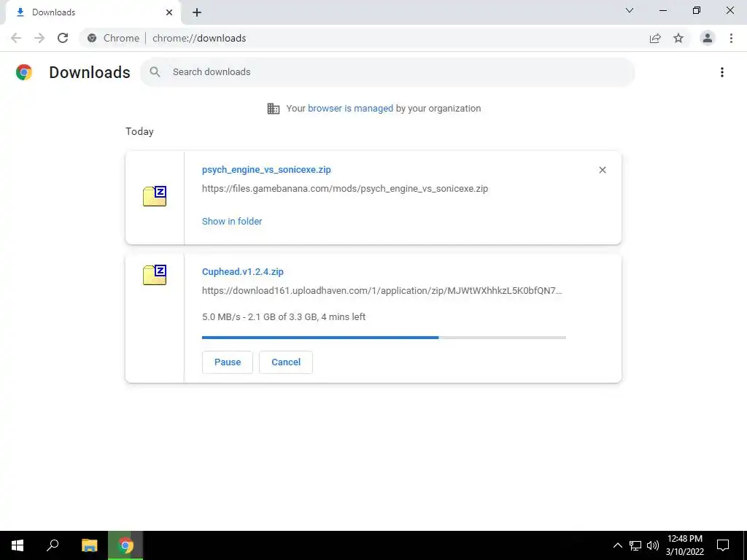The image size is (747, 560).
Task: Click the Search downloads field
Action: coord(387,72)
